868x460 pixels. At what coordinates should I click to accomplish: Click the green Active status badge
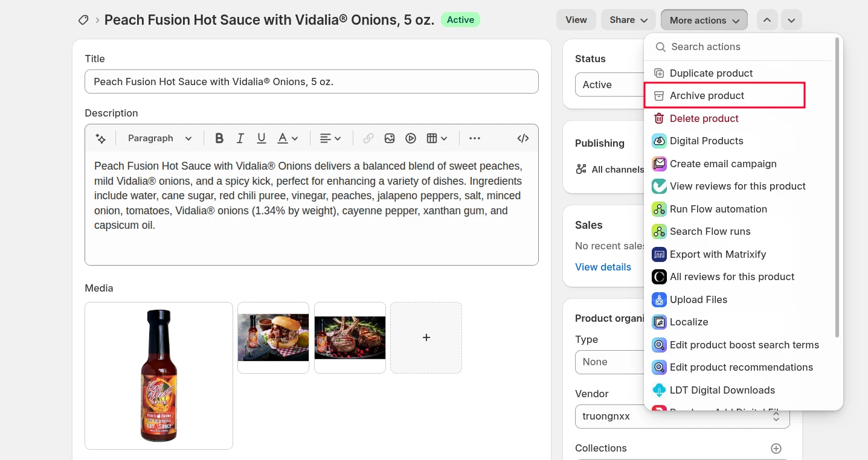(x=460, y=20)
